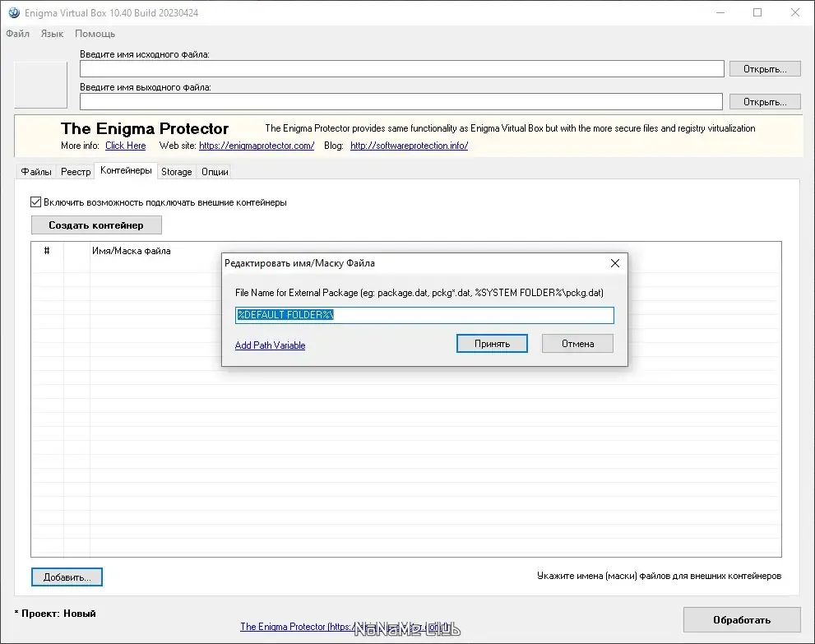
Task: Click Открыть next to output file field
Action: pyautogui.click(x=765, y=102)
